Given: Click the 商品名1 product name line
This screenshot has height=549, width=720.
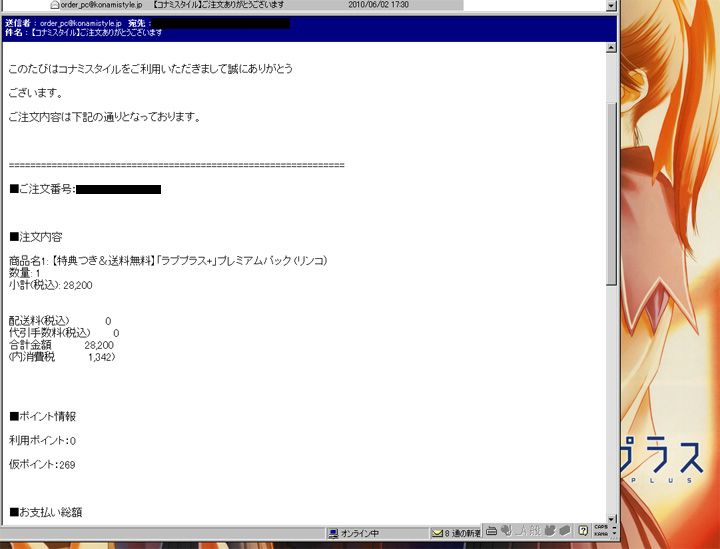Looking at the screenshot, I should pos(168,261).
